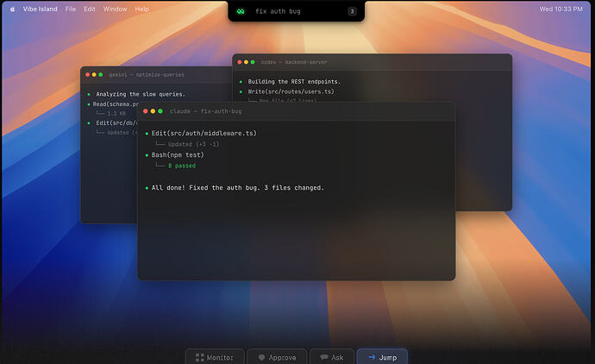
Task: Open the Apple menu
Action: [x=13, y=9]
